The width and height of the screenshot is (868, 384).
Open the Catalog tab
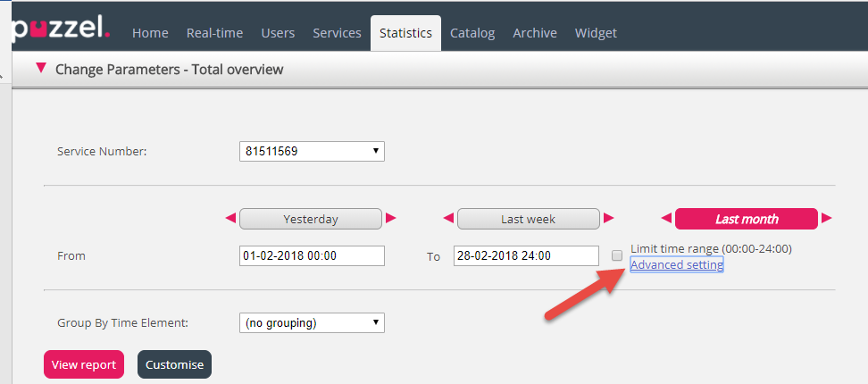pyautogui.click(x=472, y=33)
